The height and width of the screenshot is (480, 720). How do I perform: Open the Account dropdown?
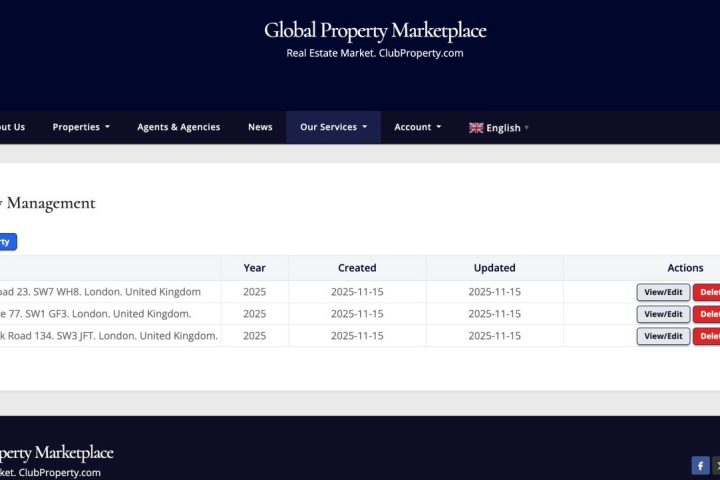click(417, 127)
